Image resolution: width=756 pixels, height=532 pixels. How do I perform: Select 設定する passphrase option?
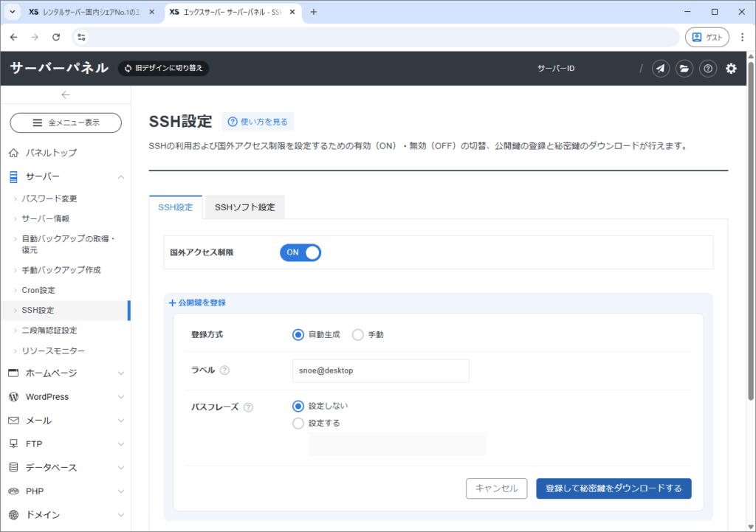[298, 424]
